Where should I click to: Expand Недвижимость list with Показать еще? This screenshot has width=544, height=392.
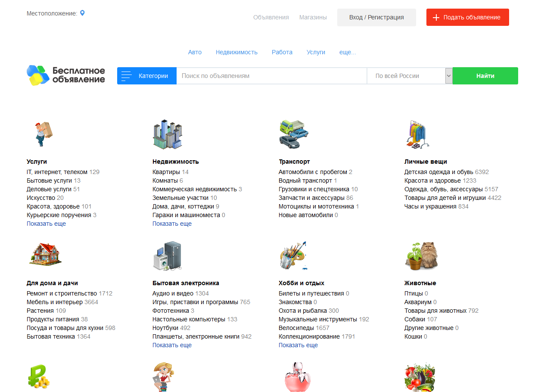(x=172, y=224)
